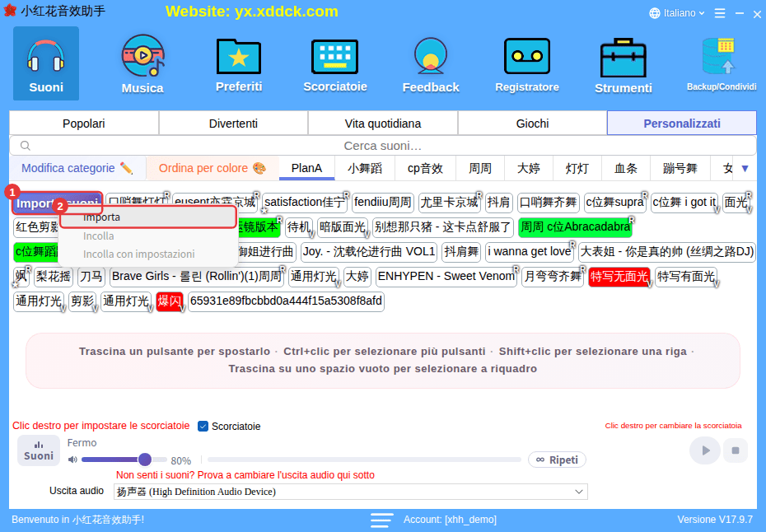Screen dimensions: 766x532
Task: Open the cp音效 category tab
Action: pos(425,169)
